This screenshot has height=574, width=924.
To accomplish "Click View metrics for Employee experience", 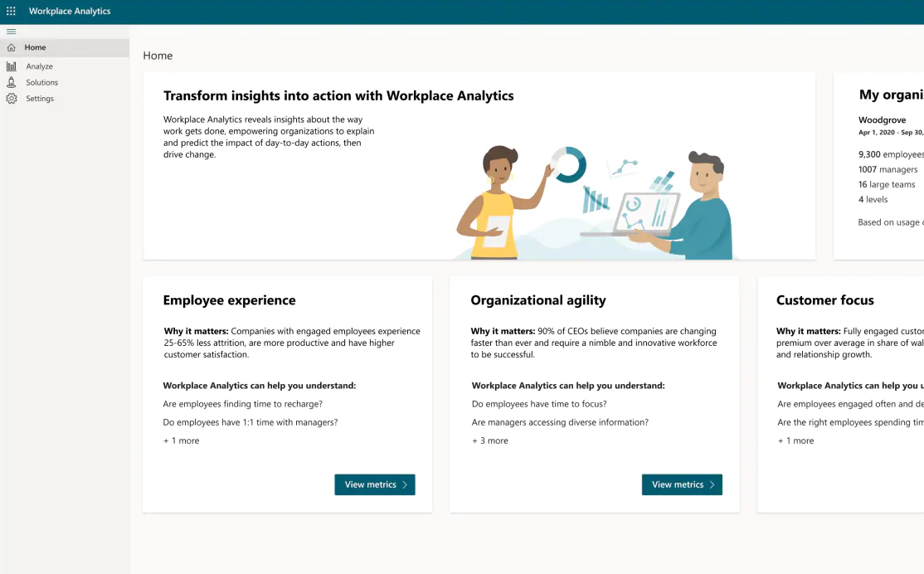I will [x=375, y=484].
